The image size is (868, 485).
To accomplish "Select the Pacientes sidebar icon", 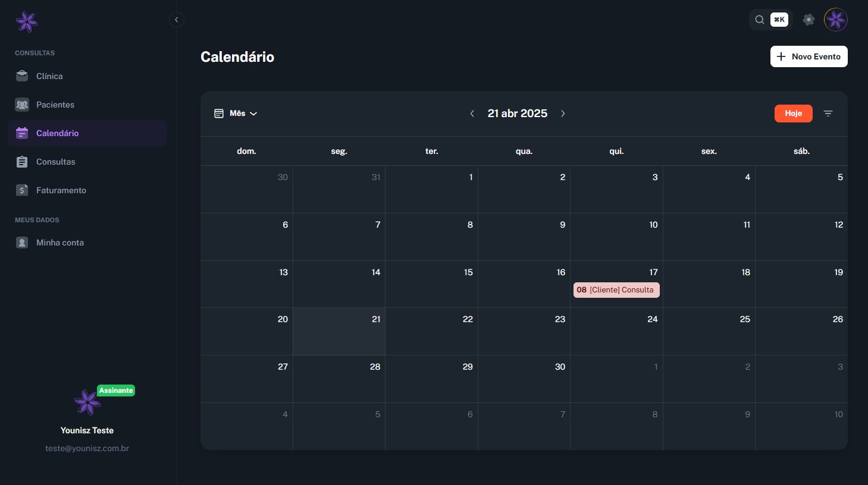I will point(22,105).
